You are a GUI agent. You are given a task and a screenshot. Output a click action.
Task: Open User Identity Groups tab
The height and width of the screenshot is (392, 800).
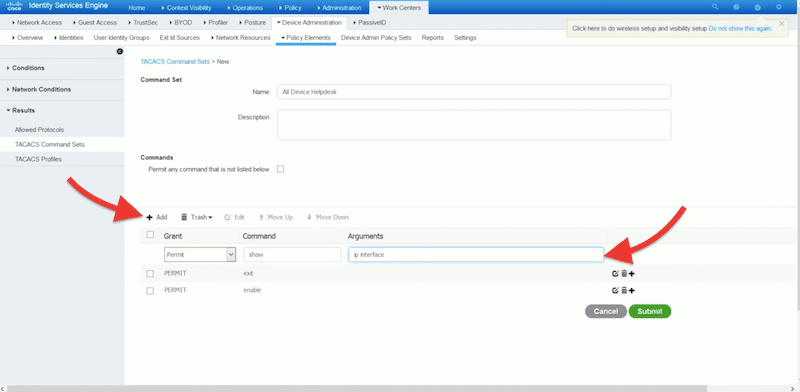point(121,38)
